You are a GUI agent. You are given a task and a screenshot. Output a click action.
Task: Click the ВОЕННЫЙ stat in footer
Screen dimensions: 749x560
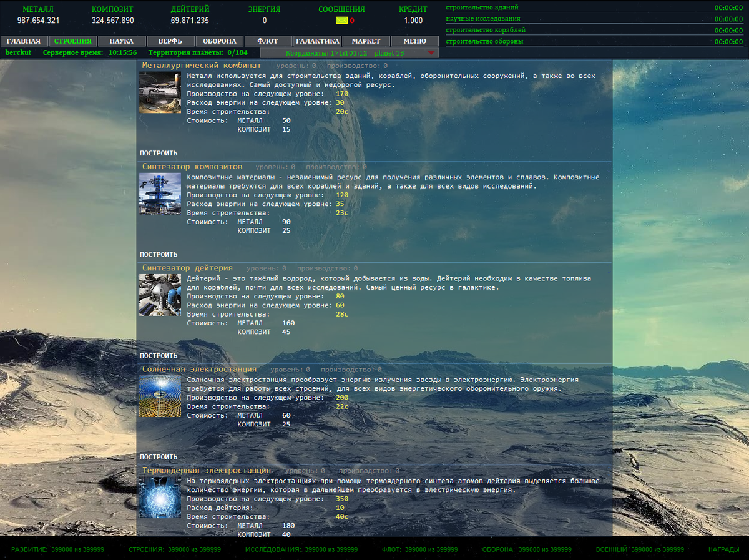640,549
